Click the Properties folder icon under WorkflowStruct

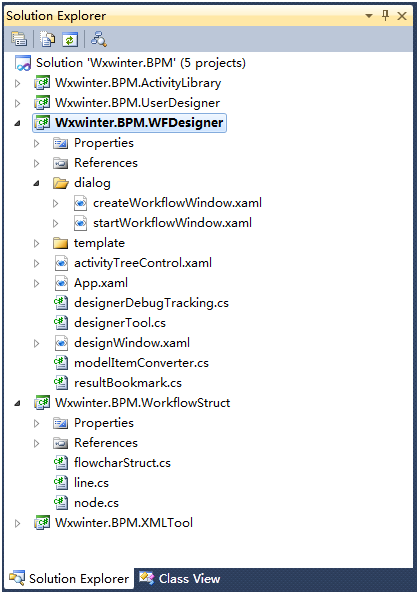61,423
